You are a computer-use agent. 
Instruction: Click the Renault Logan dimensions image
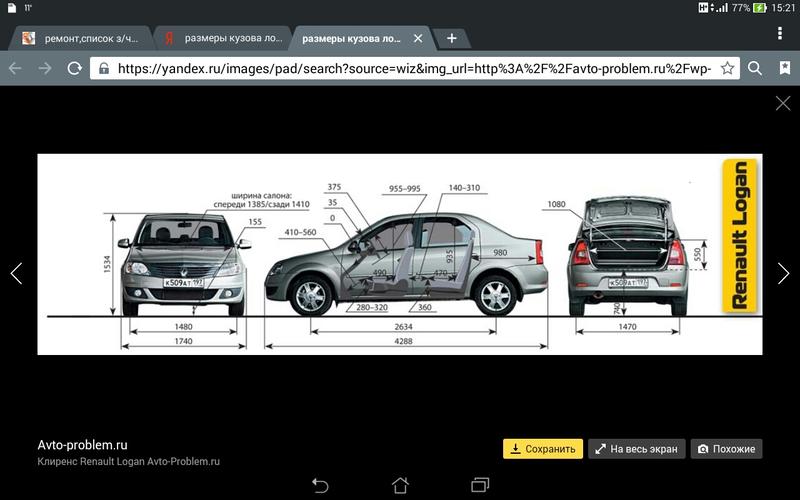pos(400,254)
